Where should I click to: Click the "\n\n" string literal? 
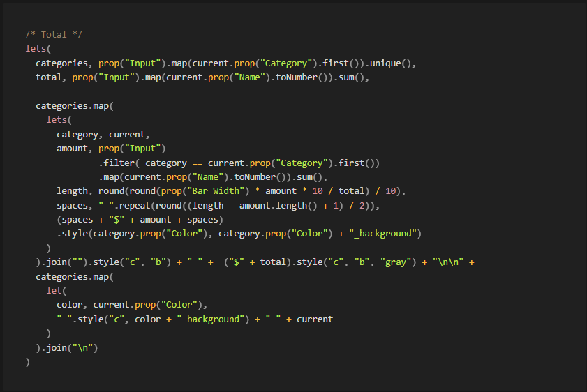point(448,262)
